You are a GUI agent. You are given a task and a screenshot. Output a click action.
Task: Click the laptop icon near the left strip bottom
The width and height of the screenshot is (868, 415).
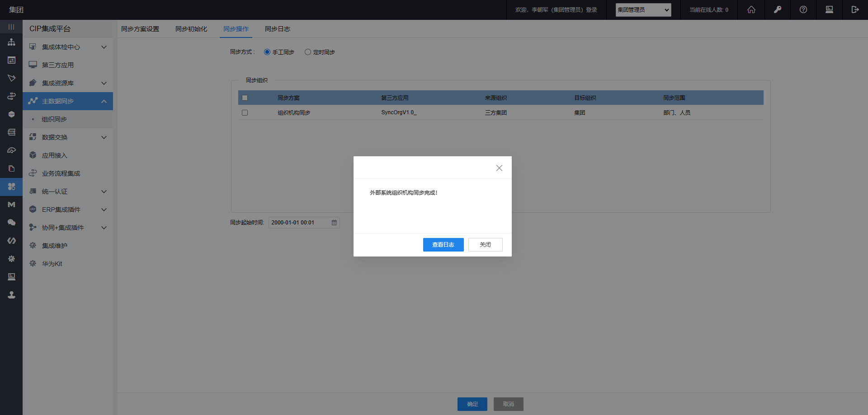[x=11, y=277]
